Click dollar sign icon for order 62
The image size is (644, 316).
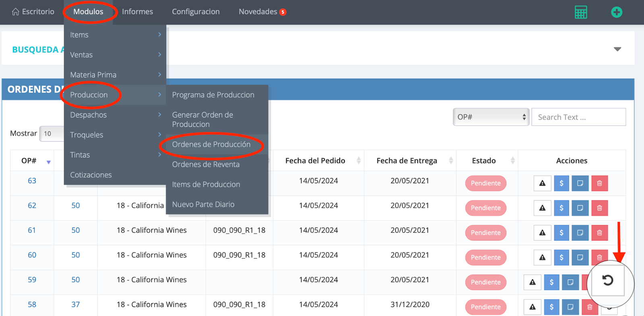(561, 208)
